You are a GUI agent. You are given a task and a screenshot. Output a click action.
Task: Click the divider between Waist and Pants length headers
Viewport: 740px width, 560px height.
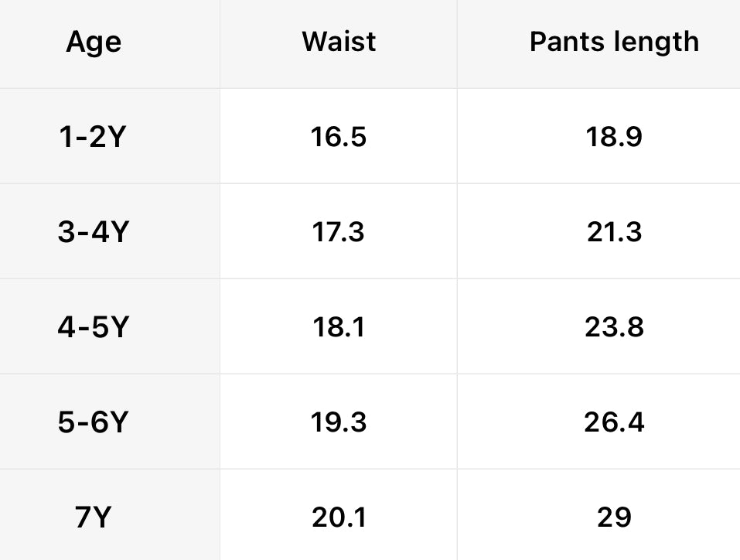[x=457, y=43]
